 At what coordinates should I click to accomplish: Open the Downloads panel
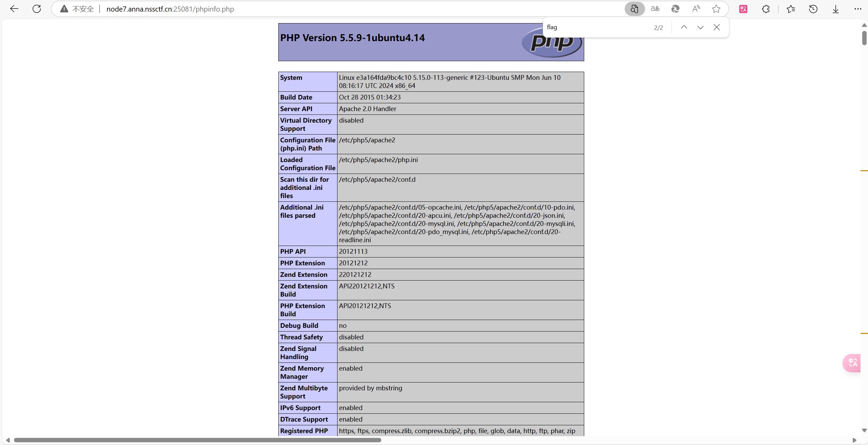click(x=836, y=9)
